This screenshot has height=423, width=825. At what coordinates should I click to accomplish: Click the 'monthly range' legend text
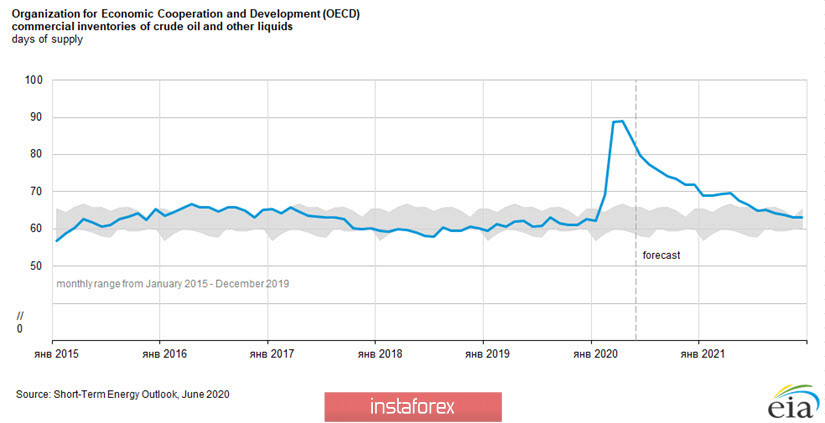pyautogui.click(x=172, y=284)
